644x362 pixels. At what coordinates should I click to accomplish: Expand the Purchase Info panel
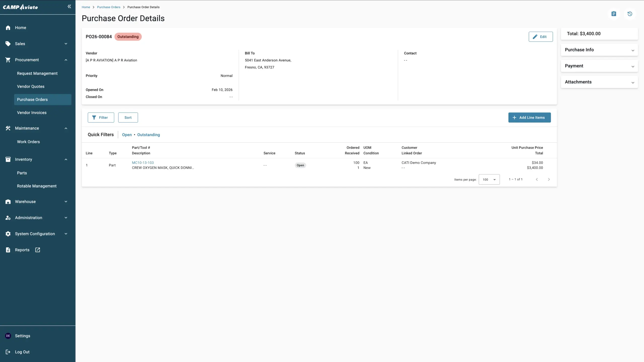[599, 50]
